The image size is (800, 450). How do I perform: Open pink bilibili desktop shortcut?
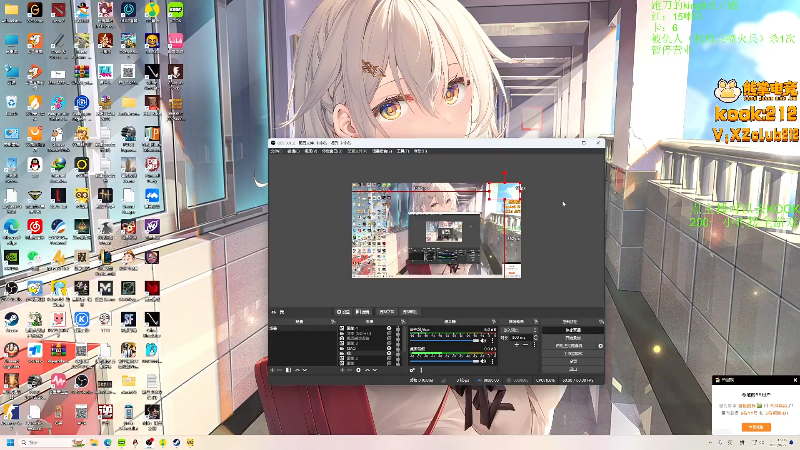pyautogui.click(x=176, y=41)
